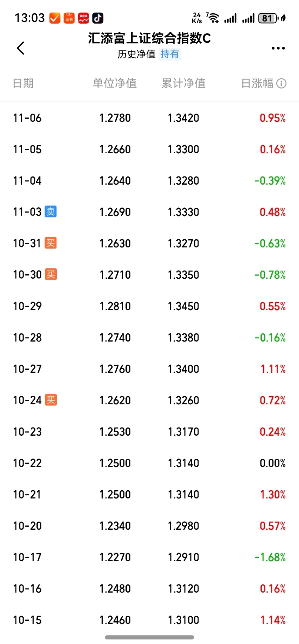Select the 持有 holding tag

[170, 54]
